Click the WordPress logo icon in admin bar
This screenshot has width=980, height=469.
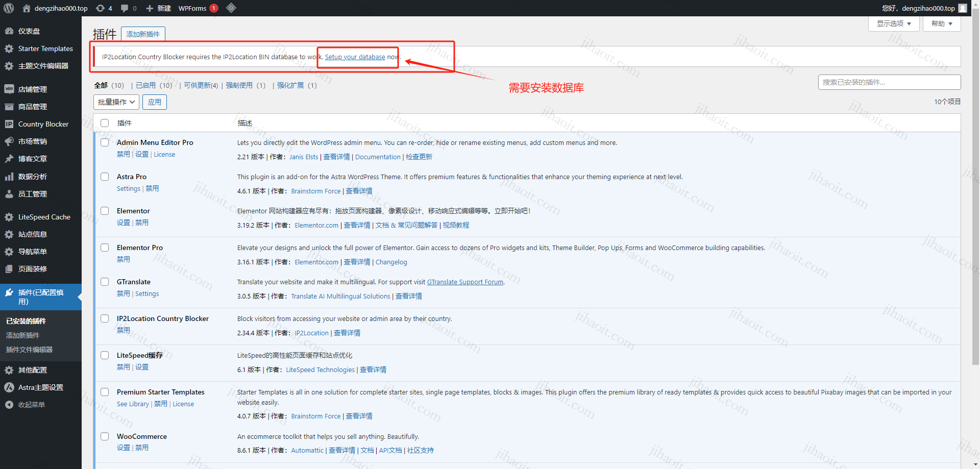(x=9, y=8)
